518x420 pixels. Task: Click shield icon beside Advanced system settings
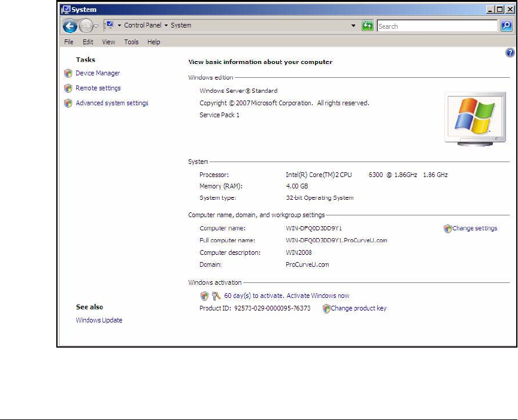click(x=68, y=104)
